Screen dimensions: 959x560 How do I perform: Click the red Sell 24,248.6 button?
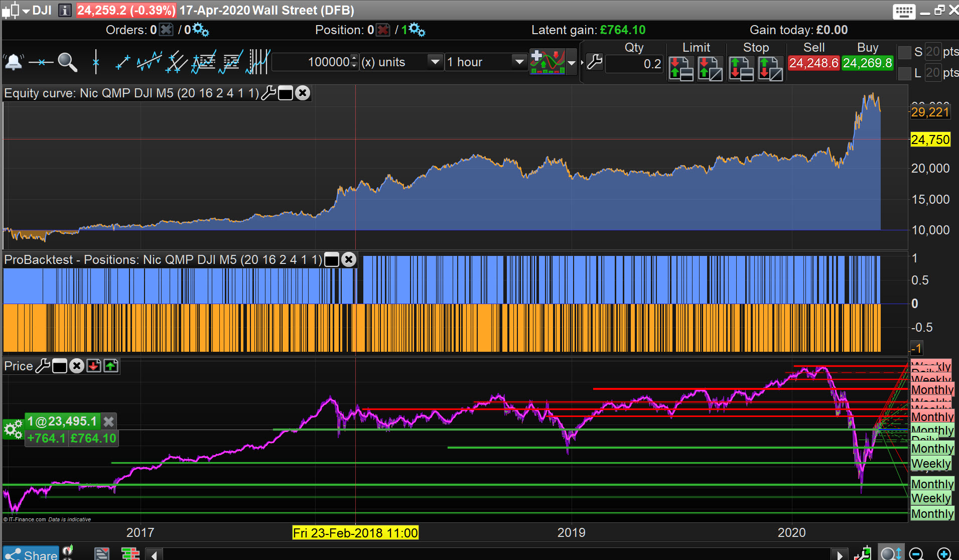click(813, 63)
